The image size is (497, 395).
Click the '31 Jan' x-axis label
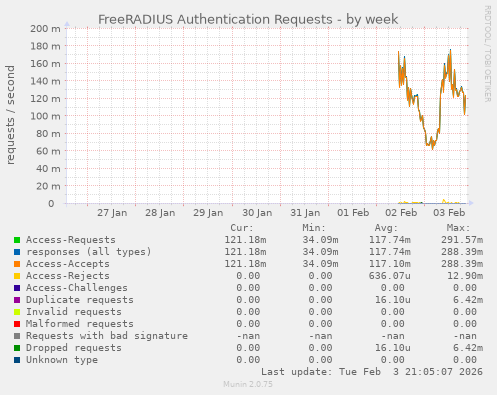click(x=305, y=213)
